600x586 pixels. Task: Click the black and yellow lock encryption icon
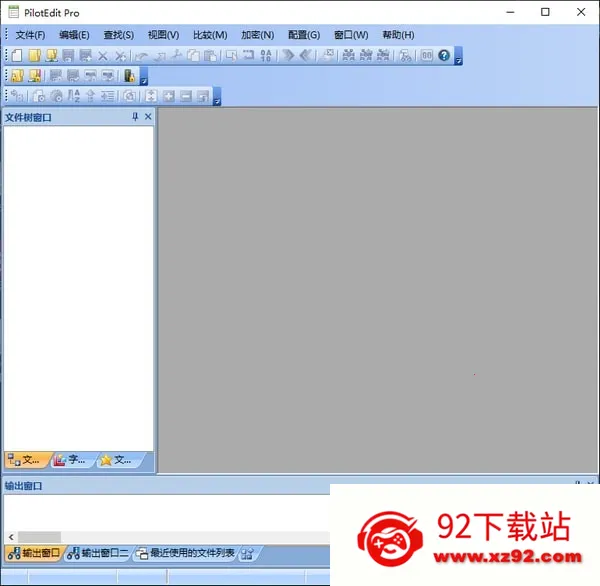coord(129,75)
